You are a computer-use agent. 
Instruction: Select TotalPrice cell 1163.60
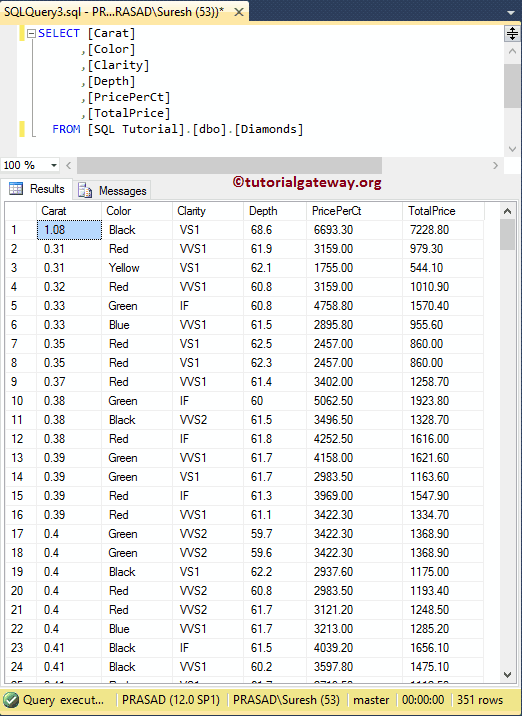coord(443,477)
